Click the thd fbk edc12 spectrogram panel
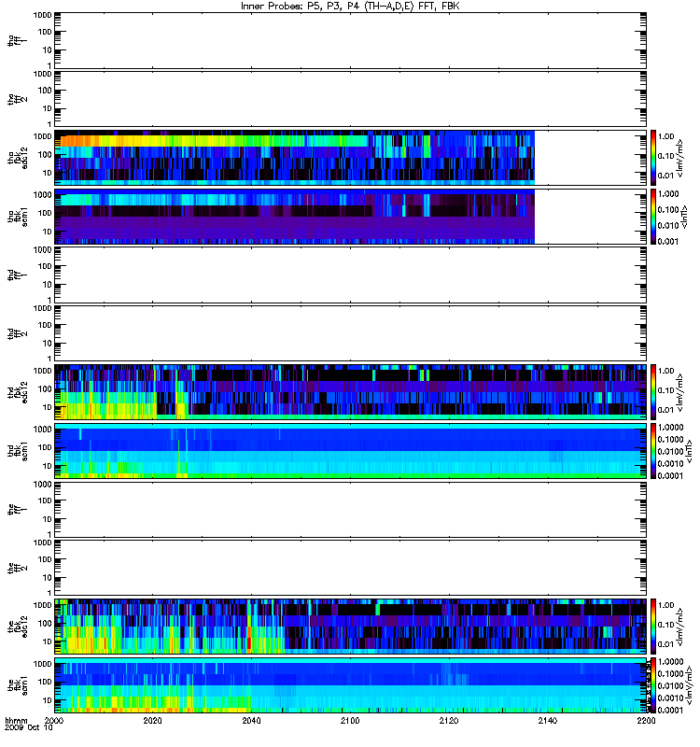Image resolution: width=700 pixels, height=747 pixels. [x=351, y=392]
